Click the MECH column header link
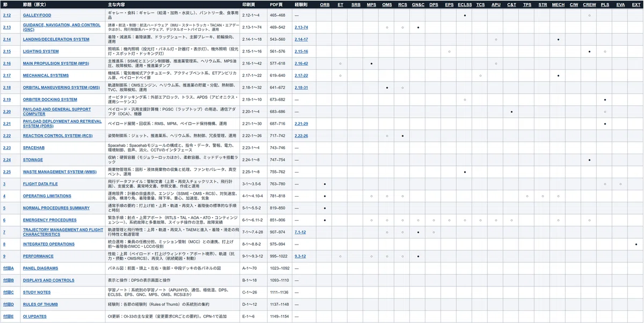The height and width of the screenshot is (323, 644). tap(558, 4)
